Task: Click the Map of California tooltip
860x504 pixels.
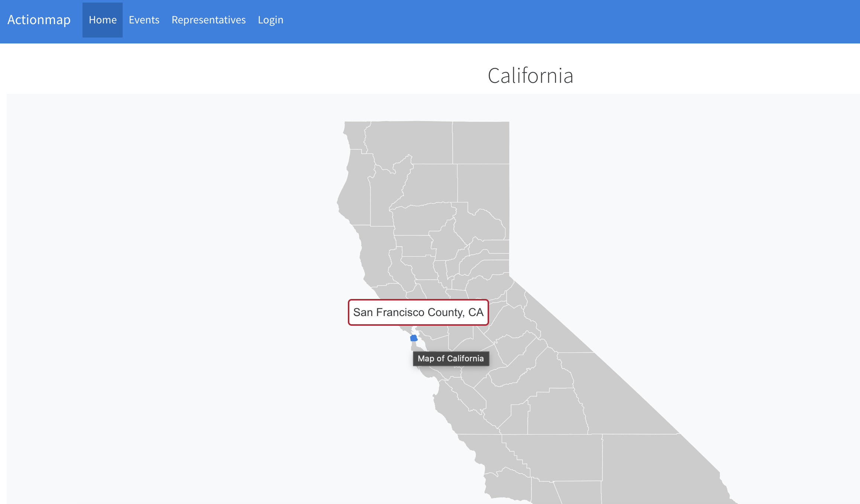Action: click(451, 358)
